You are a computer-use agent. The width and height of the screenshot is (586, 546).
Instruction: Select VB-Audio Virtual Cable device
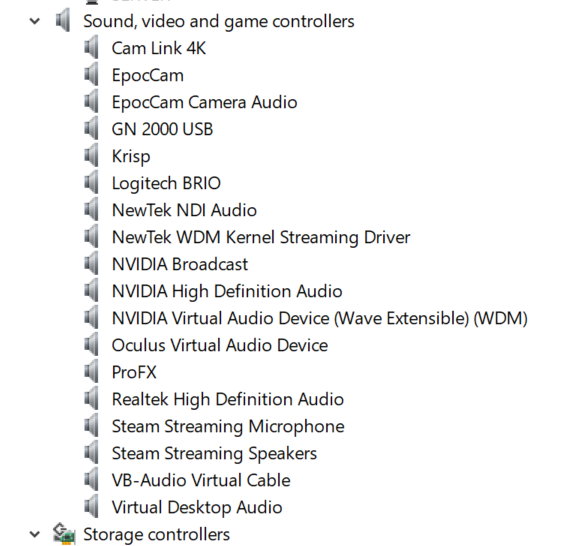point(201,480)
